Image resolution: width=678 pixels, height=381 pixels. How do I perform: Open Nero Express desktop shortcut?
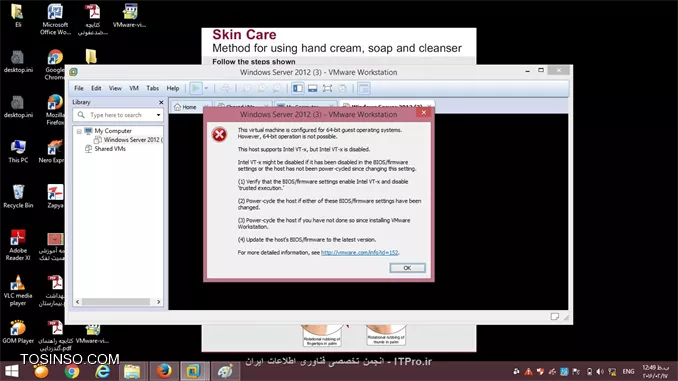(x=52, y=151)
